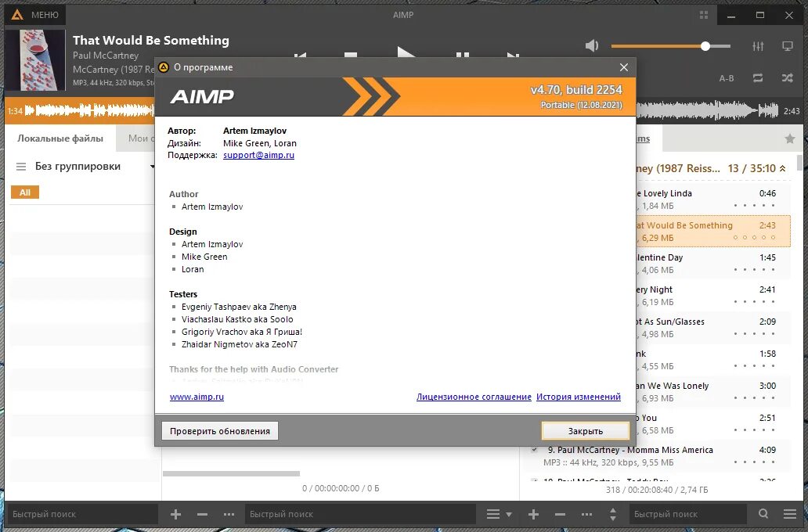Open the left bottom more options dots
The image size is (808, 532).
pyautogui.click(x=229, y=514)
